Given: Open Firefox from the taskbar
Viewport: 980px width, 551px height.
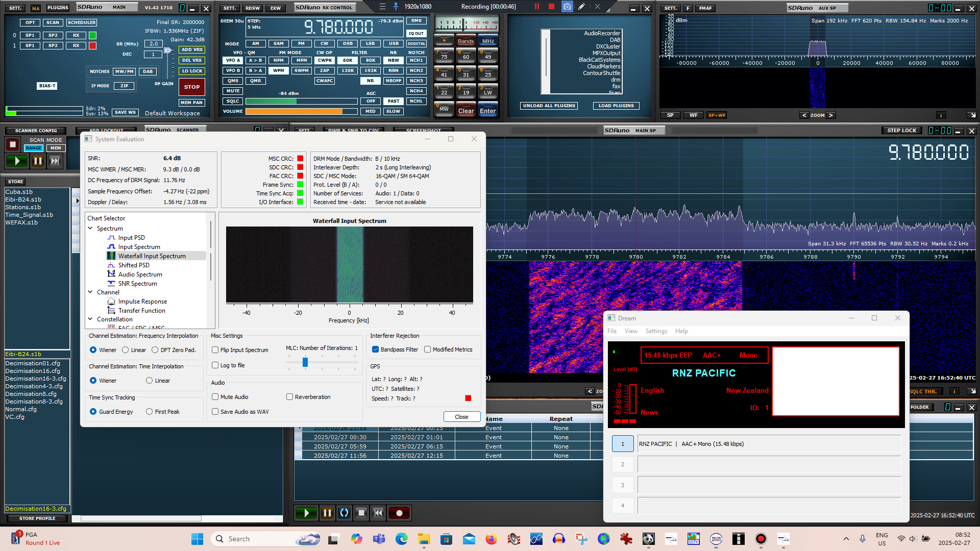Looking at the screenshot, I should click(x=491, y=539).
